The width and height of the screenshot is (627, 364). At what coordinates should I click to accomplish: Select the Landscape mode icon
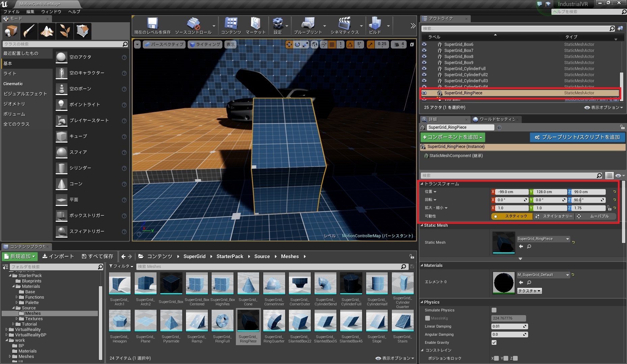(x=47, y=31)
